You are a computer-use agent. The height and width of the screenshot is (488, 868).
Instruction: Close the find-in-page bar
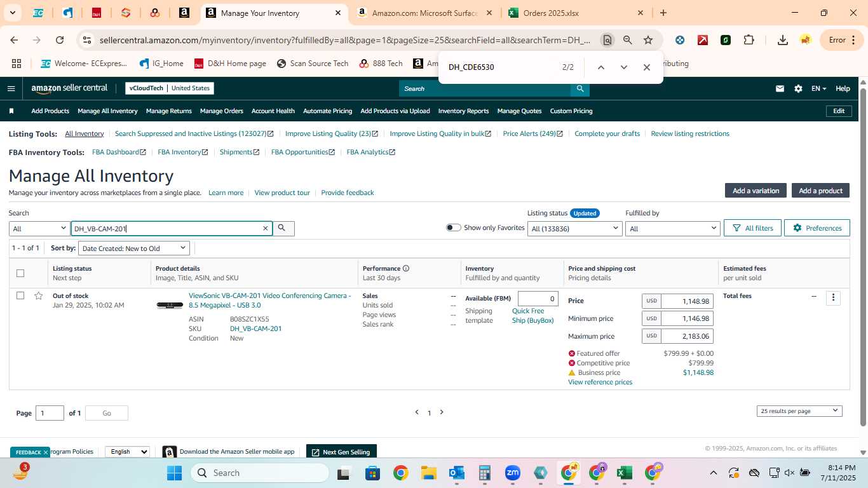646,67
